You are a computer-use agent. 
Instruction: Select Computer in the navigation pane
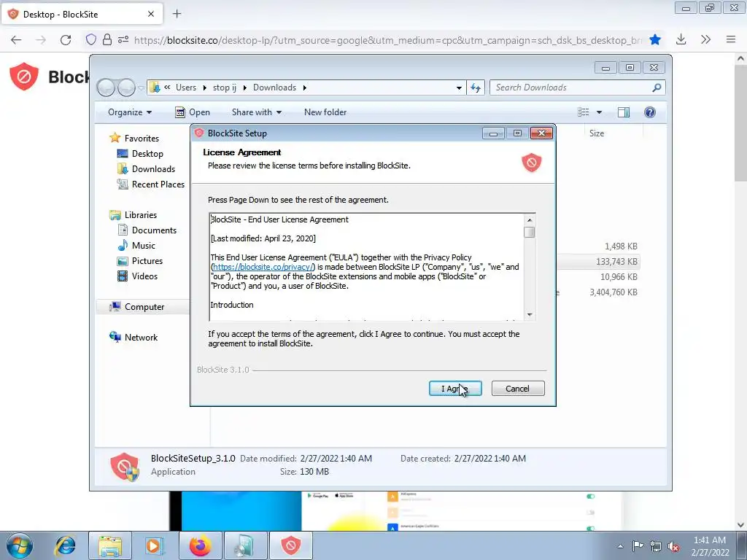pos(144,307)
